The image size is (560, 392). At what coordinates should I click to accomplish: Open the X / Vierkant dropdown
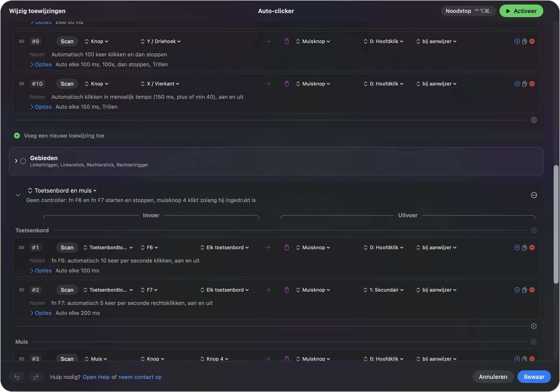(160, 84)
